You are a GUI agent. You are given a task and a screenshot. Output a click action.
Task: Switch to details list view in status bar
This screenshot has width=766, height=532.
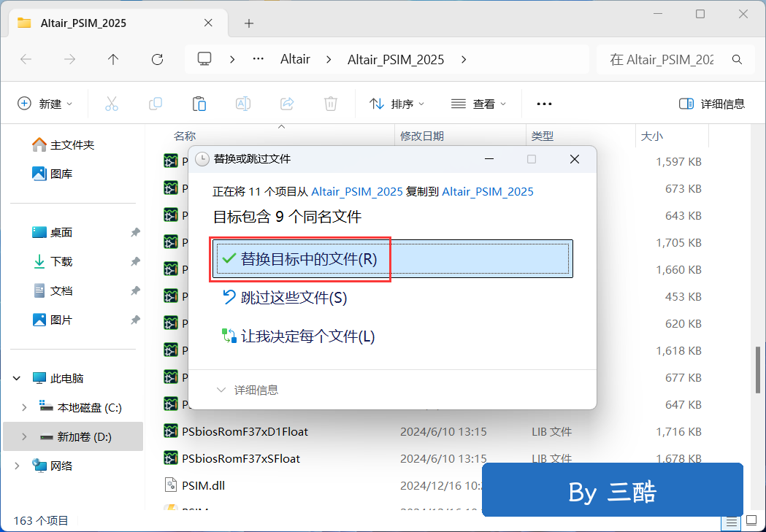point(732,523)
